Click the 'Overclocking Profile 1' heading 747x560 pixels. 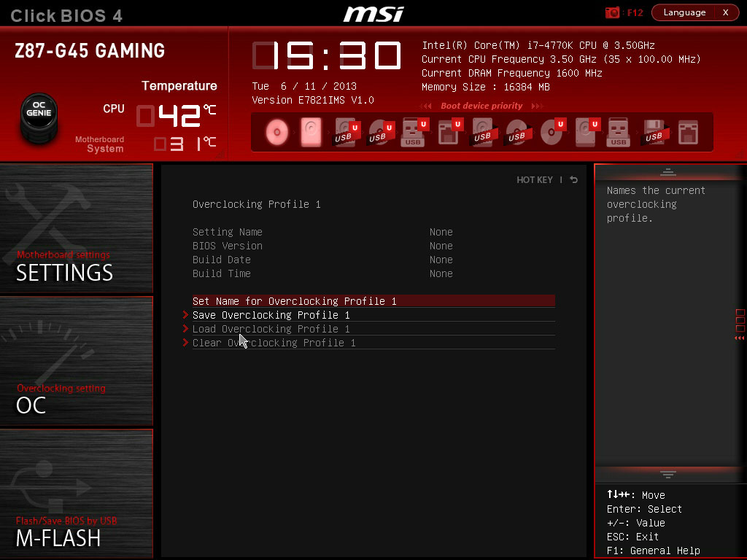click(256, 204)
